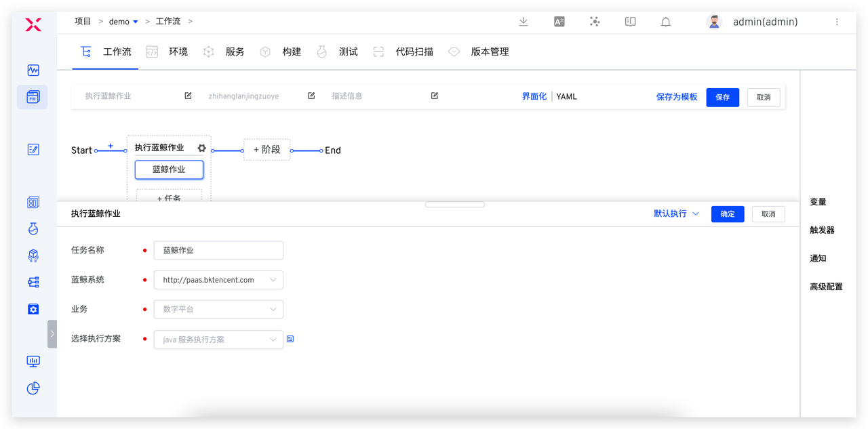The height and width of the screenshot is (429, 868).
Task: Open the 通知 side panel
Action: click(818, 258)
